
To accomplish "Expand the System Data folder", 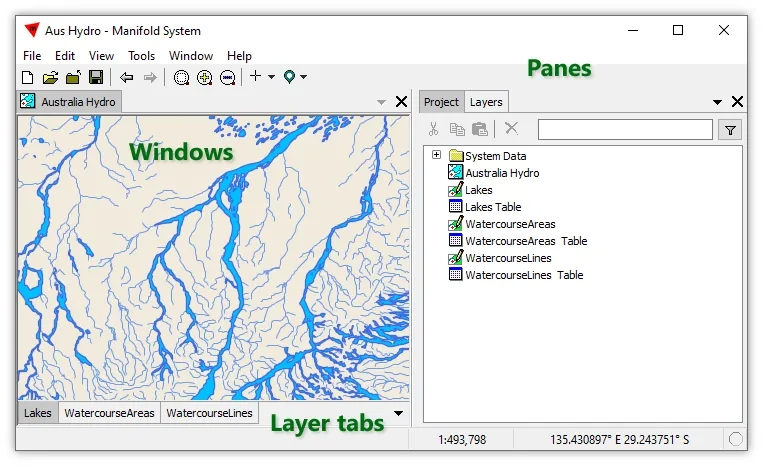I will click(436, 155).
